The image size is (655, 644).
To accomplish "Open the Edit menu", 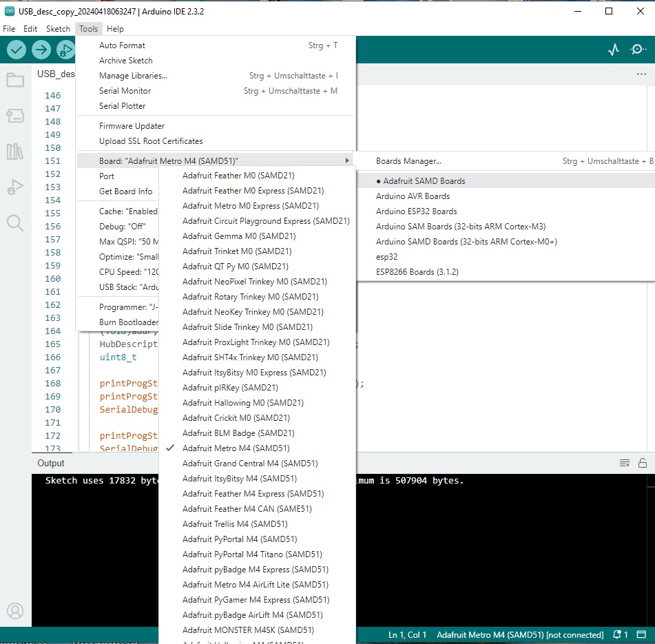I will click(30, 29).
